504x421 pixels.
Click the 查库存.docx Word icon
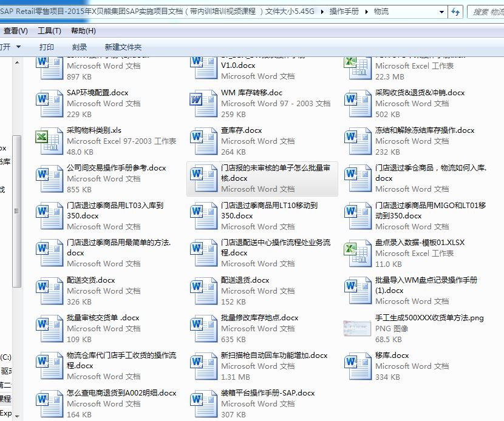pos(203,141)
